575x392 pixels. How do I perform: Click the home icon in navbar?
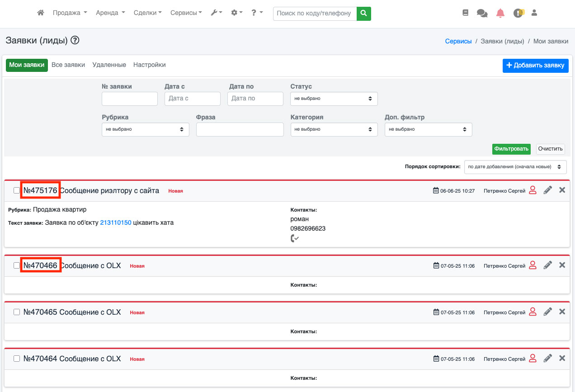pos(41,13)
